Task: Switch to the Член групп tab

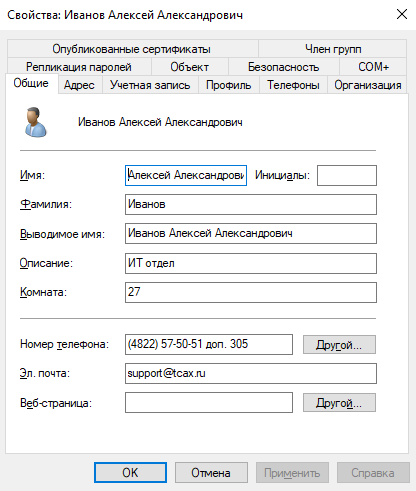Action: [x=333, y=49]
